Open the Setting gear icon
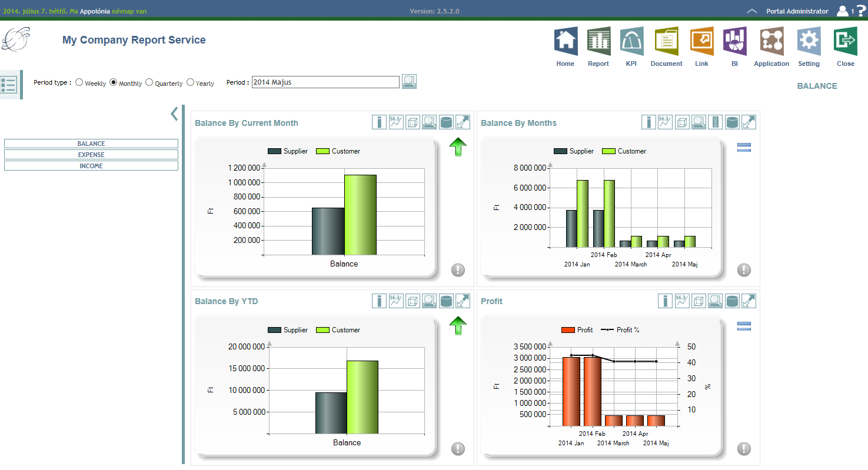This screenshot has width=868, height=470. pos(809,41)
